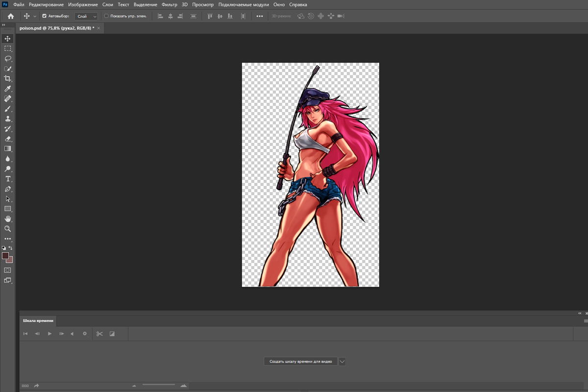The height and width of the screenshot is (392, 588).
Task: Select the Blur tool
Action: pyautogui.click(x=8, y=159)
